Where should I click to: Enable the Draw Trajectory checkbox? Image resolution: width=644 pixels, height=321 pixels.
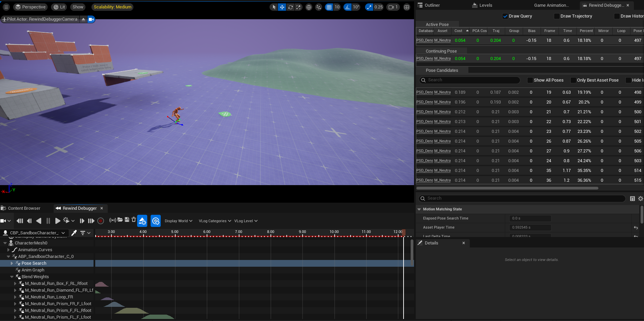557,16
